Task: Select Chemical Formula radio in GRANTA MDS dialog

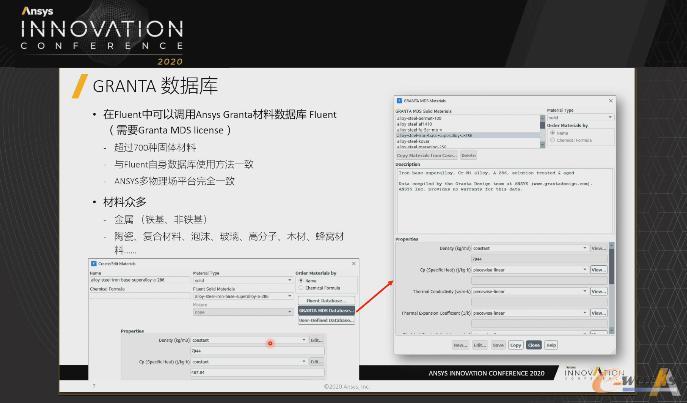Action: point(553,140)
